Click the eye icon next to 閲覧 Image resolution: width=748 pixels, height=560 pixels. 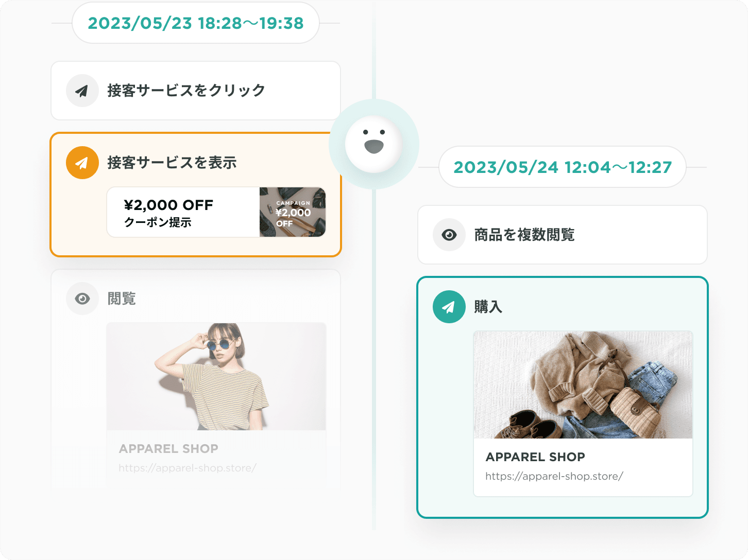coord(82,299)
